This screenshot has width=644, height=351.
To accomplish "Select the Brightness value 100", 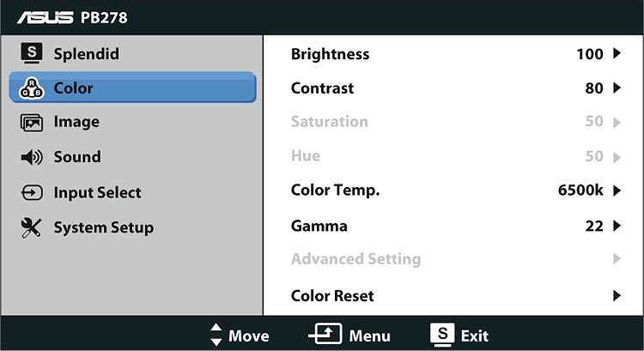I will click(x=590, y=54).
